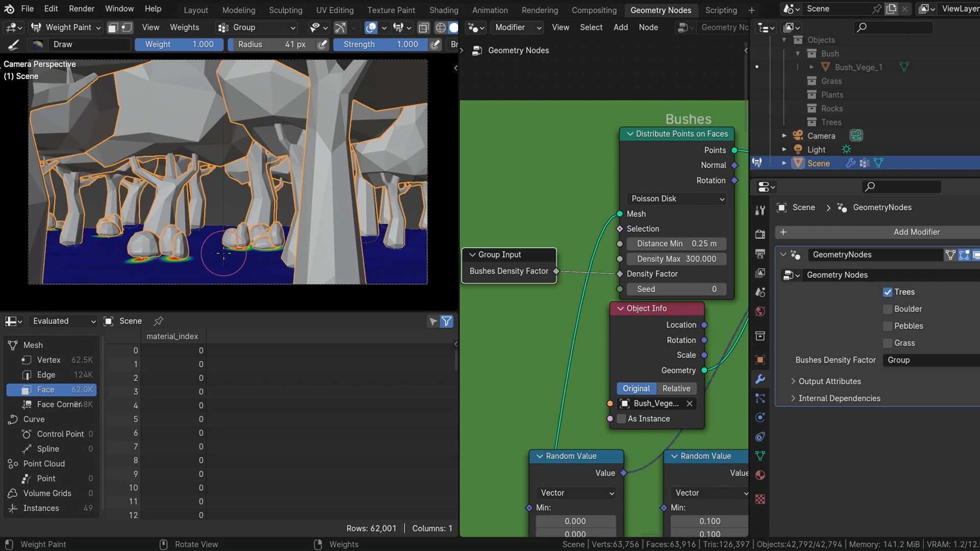Open the Render properties camera icon

coord(760,234)
